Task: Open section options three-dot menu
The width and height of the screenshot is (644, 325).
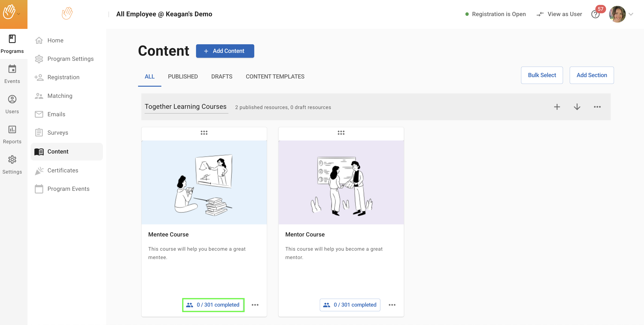Action: (597, 107)
